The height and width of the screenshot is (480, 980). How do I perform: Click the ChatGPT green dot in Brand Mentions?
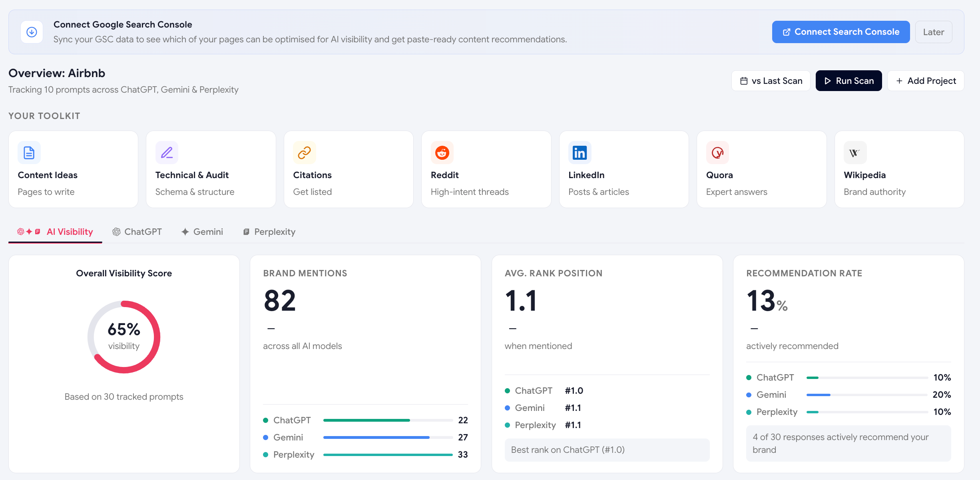[265, 420]
